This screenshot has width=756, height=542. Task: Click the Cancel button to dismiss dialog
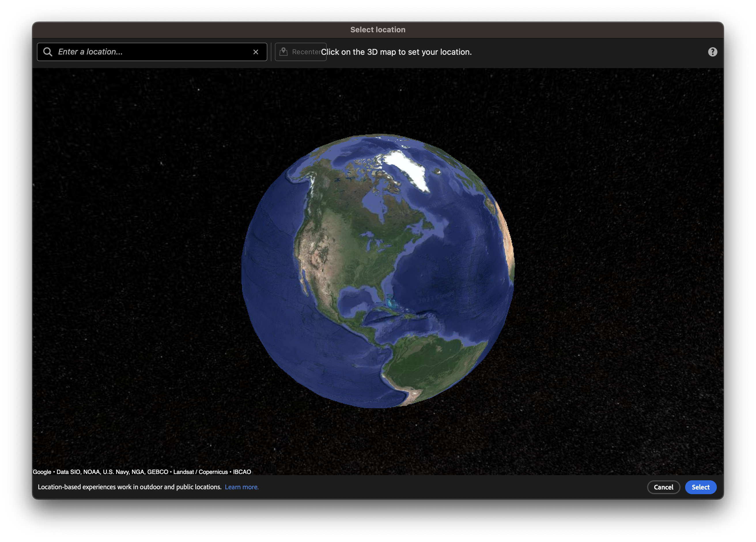[664, 487]
